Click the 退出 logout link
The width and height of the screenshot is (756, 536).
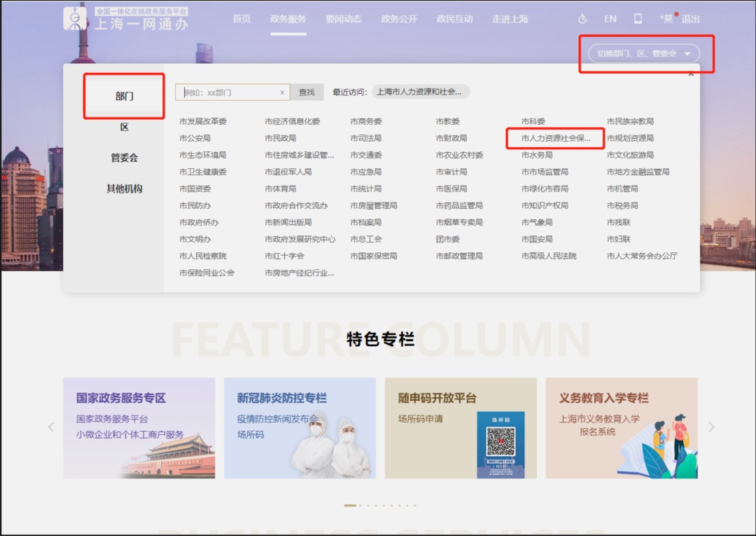point(690,19)
